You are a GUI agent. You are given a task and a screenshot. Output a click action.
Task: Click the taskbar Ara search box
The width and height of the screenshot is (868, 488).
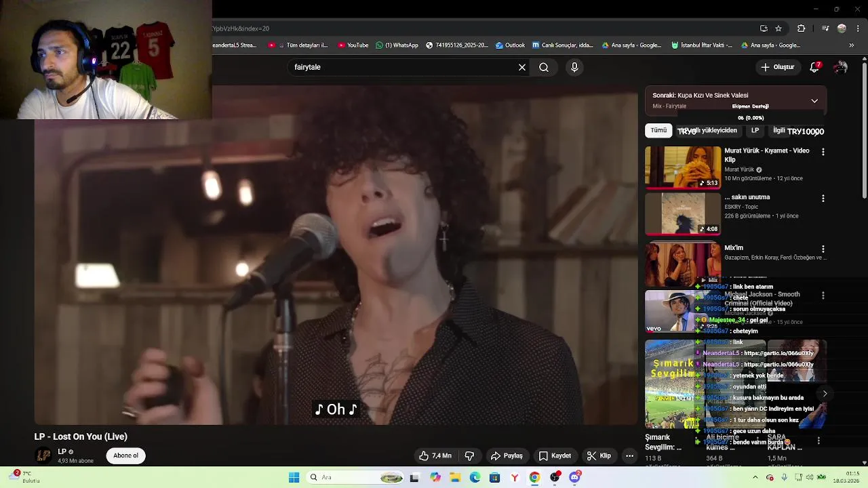click(x=356, y=477)
